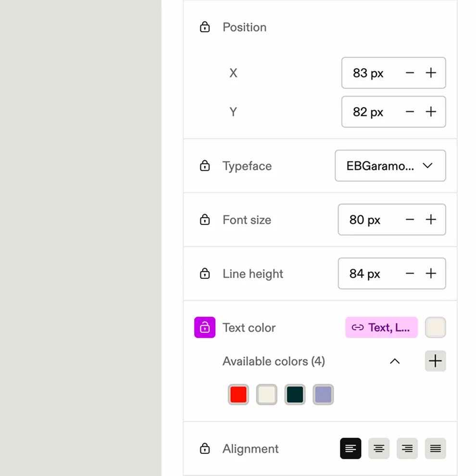476x476 pixels.
Task: Pick the red color swatch
Action: point(238,394)
